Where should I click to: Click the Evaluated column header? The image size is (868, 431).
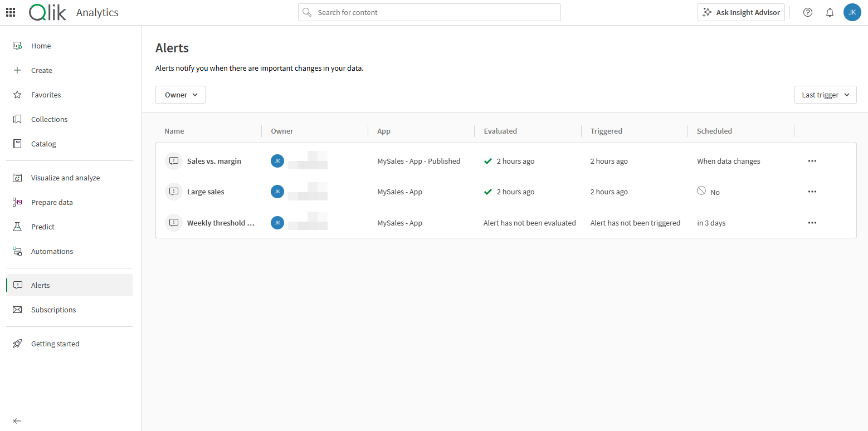tap(500, 131)
